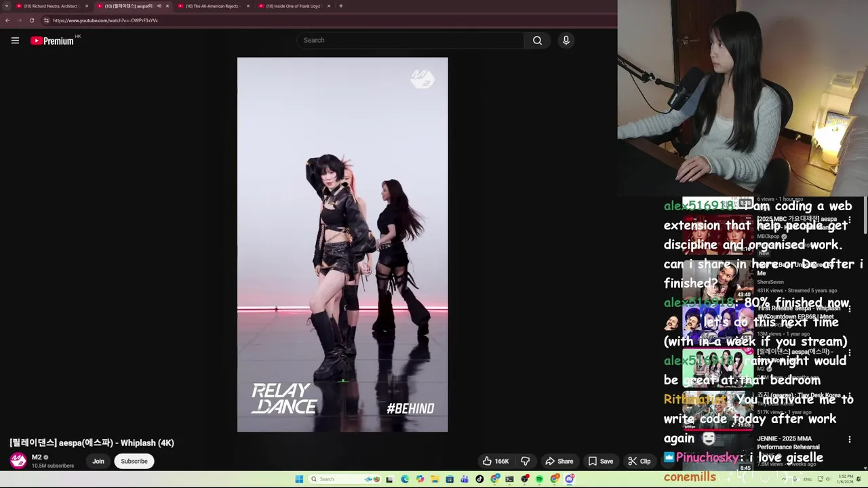The image size is (868, 488).
Task: Open the M2 channel avatar
Action: (18, 461)
